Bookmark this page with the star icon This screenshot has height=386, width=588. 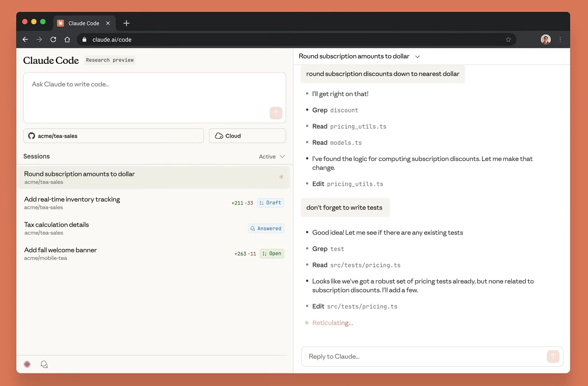coord(508,40)
